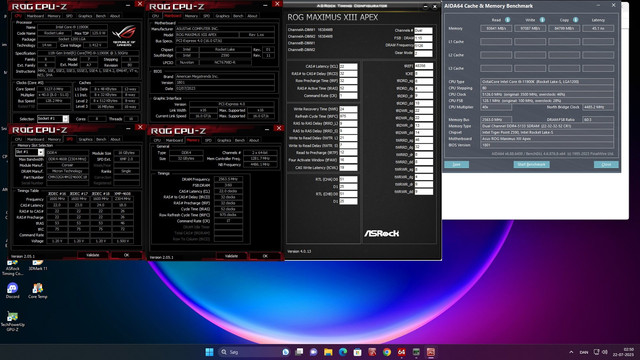This screenshot has width=640, height=360.
Task: Click the Close button in AIDA64 benchmark
Action: [606, 164]
